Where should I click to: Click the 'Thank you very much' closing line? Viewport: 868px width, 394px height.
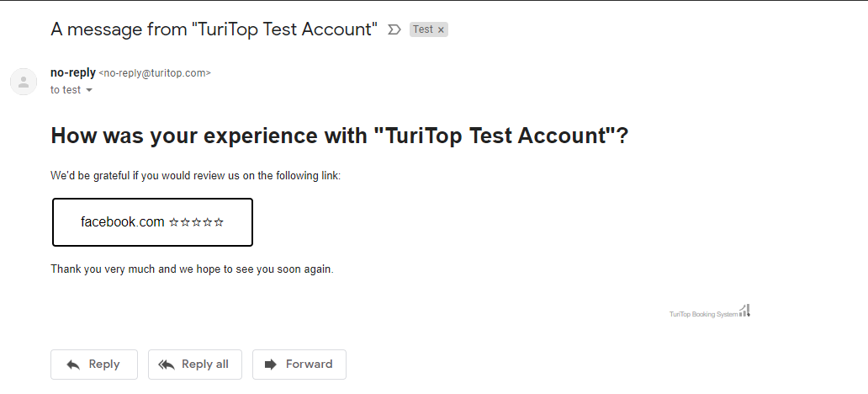click(x=192, y=269)
